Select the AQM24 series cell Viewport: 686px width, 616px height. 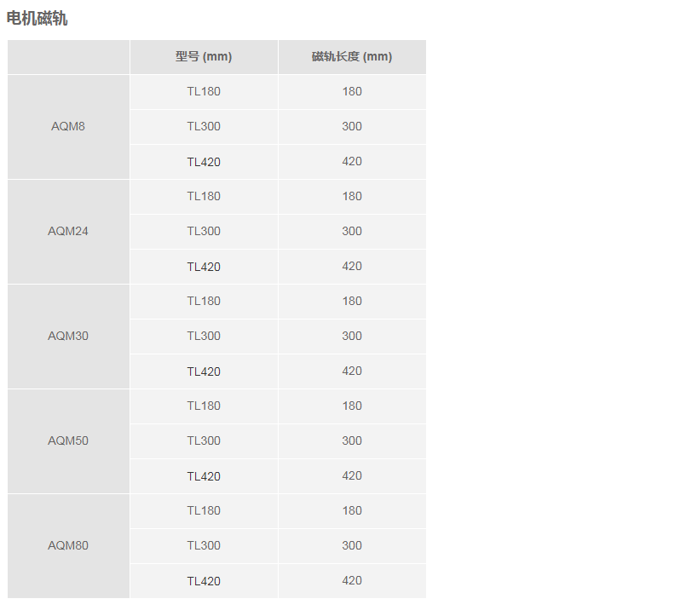(x=68, y=232)
